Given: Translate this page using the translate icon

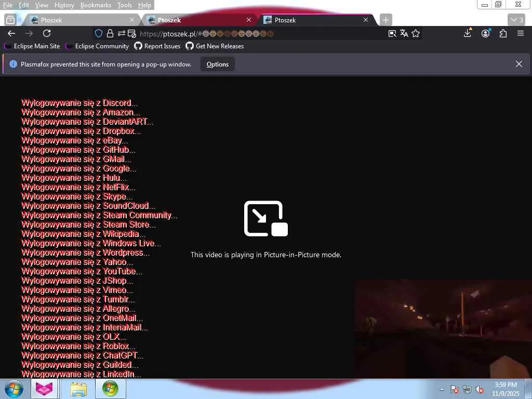Looking at the screenshot, I should (404, 33).
